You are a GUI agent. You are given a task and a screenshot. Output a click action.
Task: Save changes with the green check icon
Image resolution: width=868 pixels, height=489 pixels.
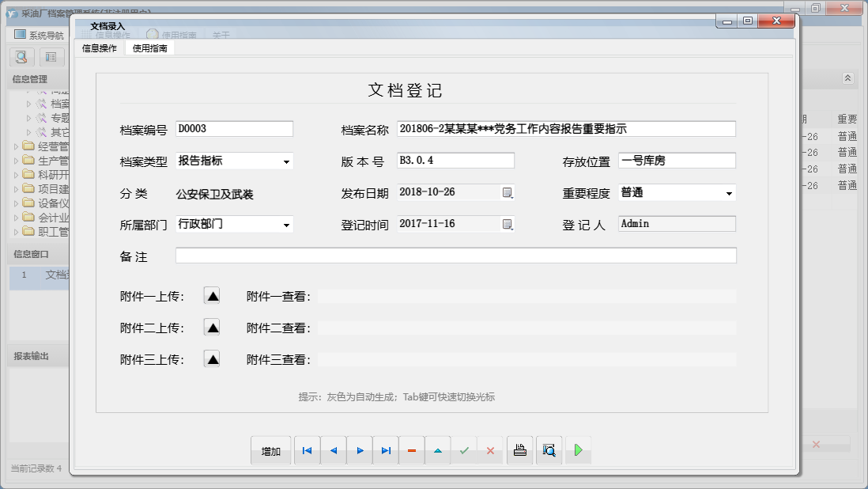click(465, 449)
